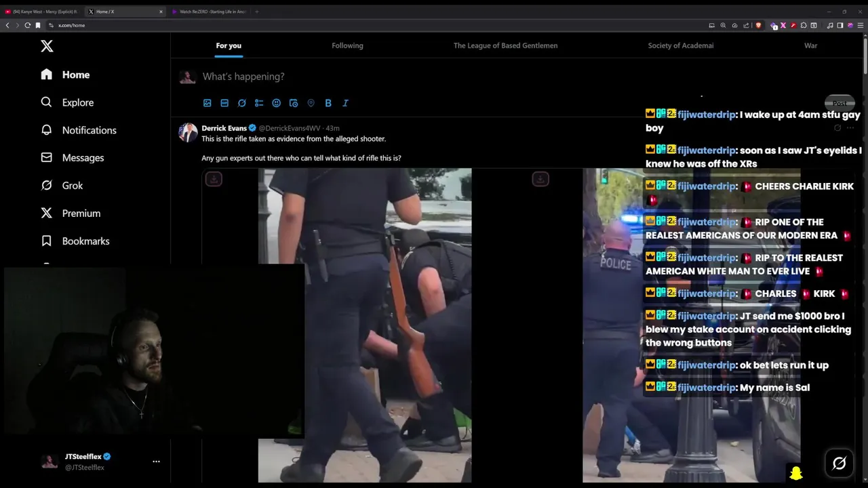Switch to the Kanye West Mercy tab
The height and width of the screenshot is (488, 868).
(42, 12)
